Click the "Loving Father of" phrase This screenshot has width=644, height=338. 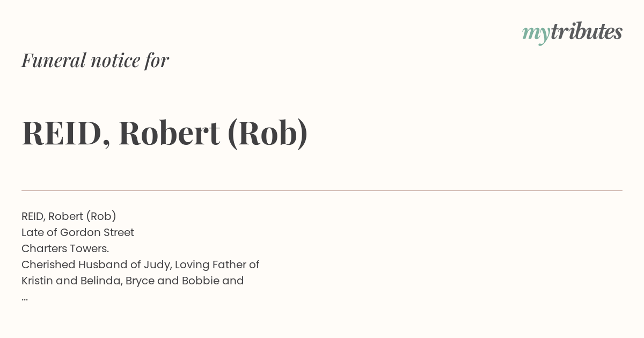pyautogui.click(x=217, y=264)
